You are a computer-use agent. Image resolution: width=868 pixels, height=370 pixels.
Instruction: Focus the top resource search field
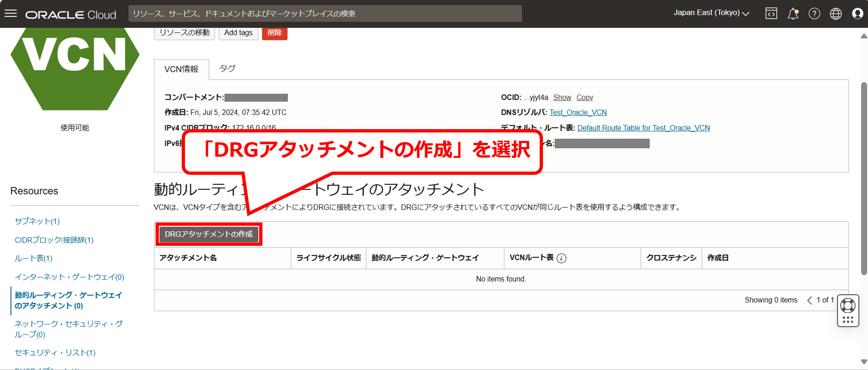325,13
